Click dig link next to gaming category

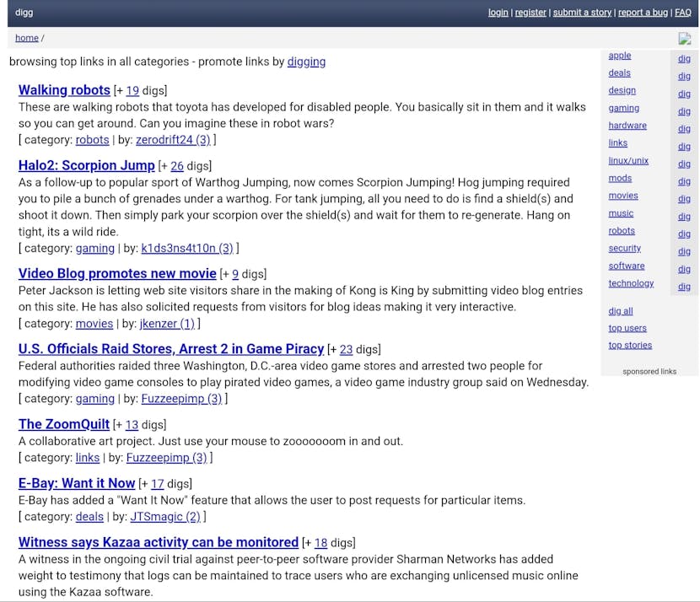684,111
